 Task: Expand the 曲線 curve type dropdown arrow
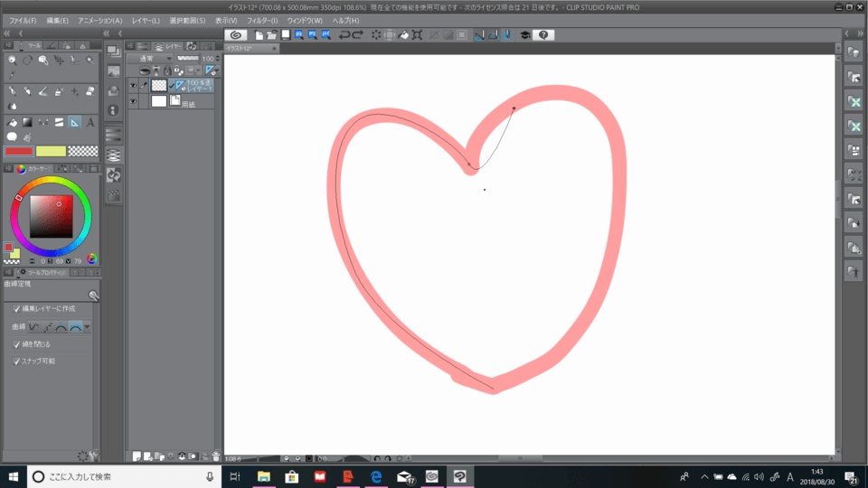[x=87, y=326]
